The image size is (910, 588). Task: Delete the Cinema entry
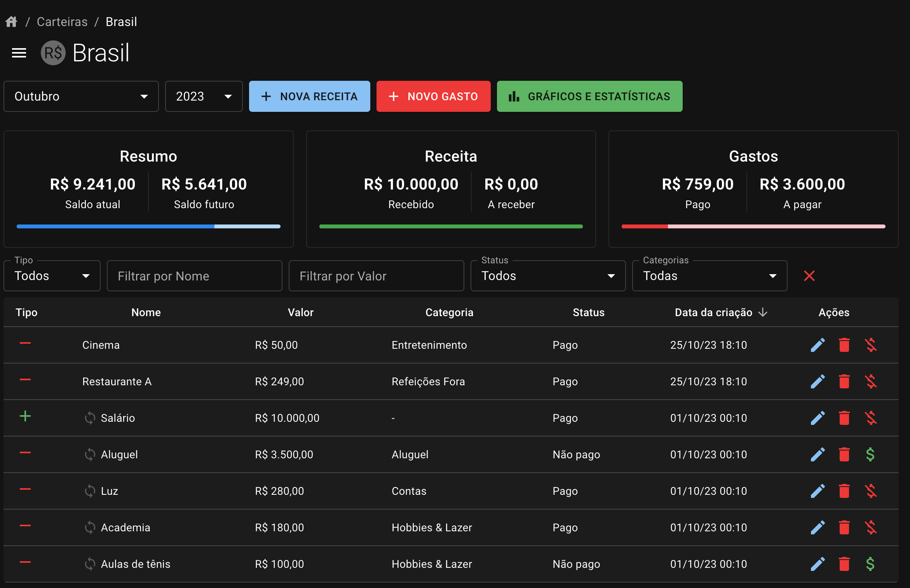[x=844, y=345]
